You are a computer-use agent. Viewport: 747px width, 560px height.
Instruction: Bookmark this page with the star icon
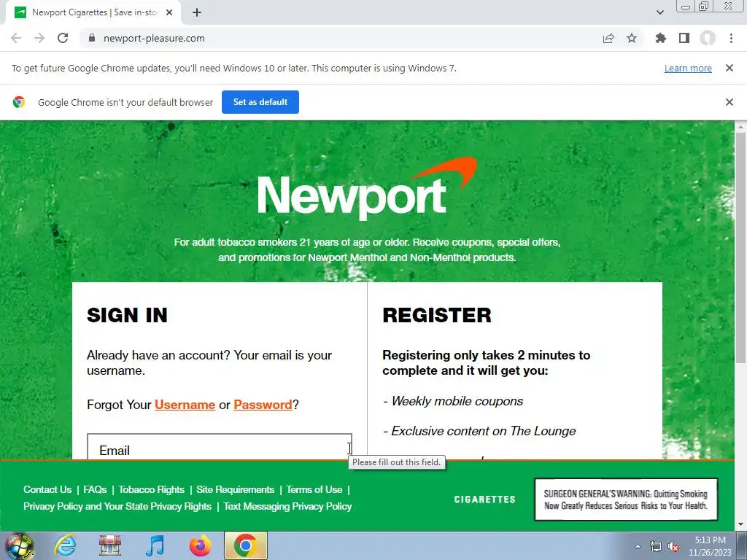click(x=632, y=38)
